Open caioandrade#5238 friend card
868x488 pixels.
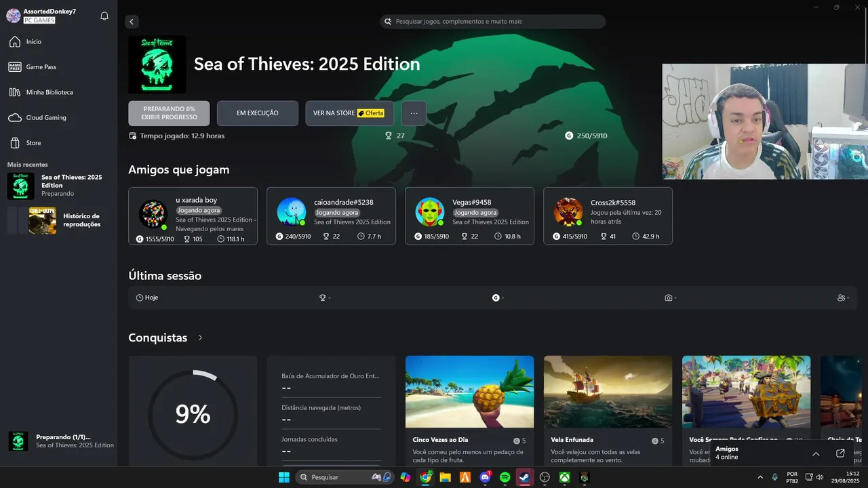pyautogui.click(x=331, y=216)
